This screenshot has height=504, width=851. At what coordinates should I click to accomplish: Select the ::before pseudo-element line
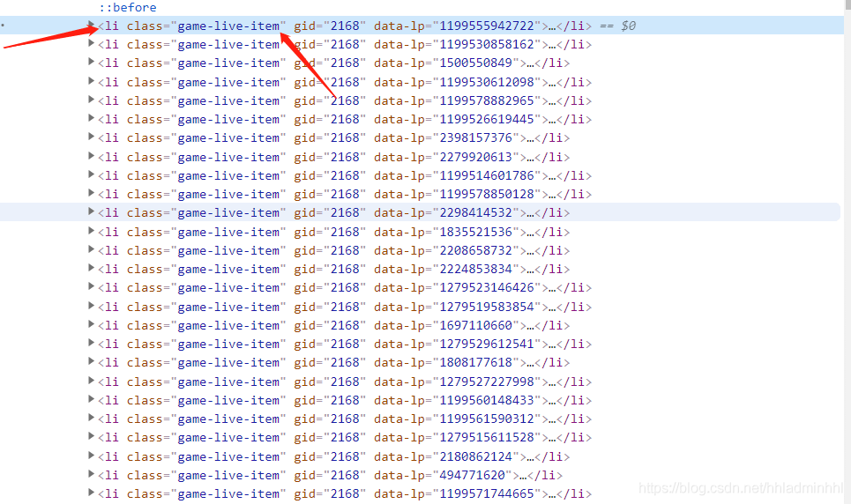128,8
